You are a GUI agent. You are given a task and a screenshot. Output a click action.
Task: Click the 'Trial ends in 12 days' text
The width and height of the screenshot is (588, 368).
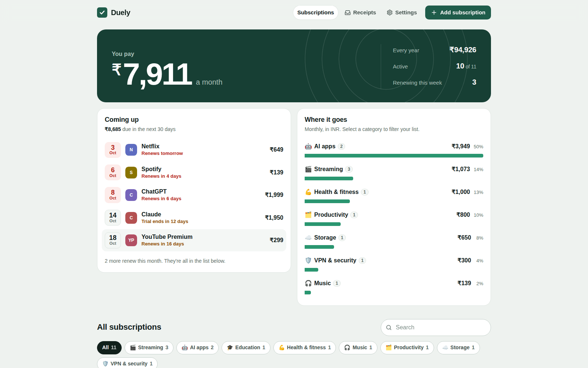(x=165, y=222)
